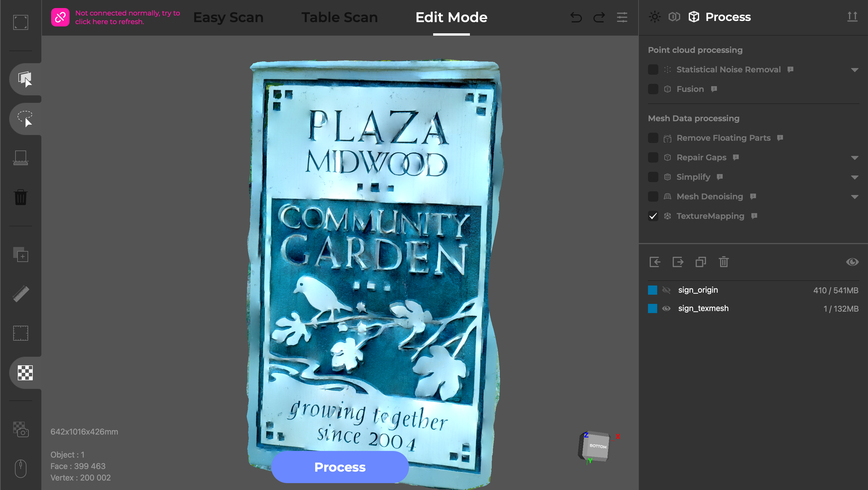868x490 pixels.
Task: Select the sign_origin model row
Action: [x=753, y=290]
